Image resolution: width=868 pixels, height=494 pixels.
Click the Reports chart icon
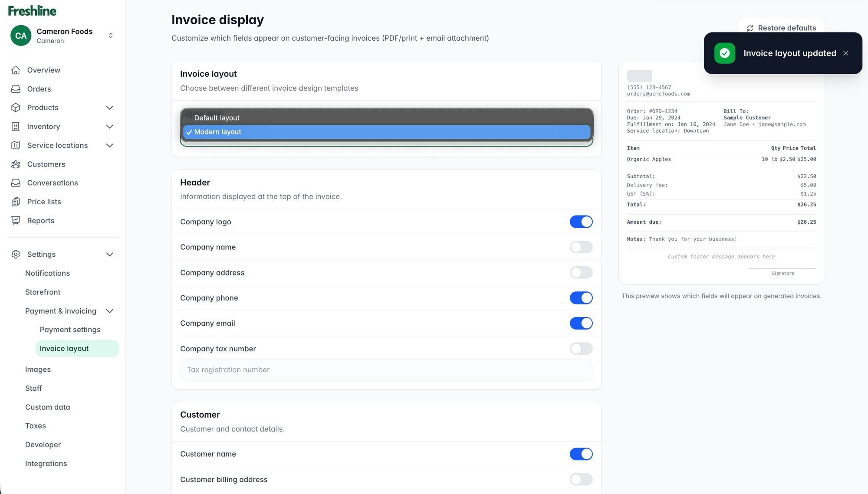(16, 221)
